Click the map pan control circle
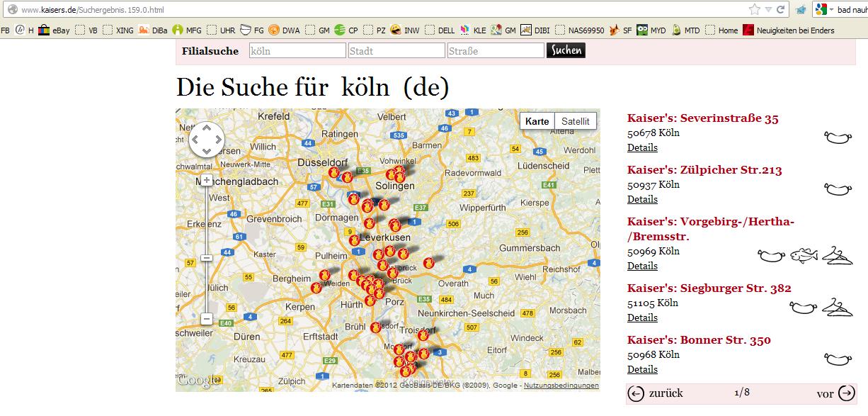The height and width of the screenshot is (416, 868). [207, 140]
